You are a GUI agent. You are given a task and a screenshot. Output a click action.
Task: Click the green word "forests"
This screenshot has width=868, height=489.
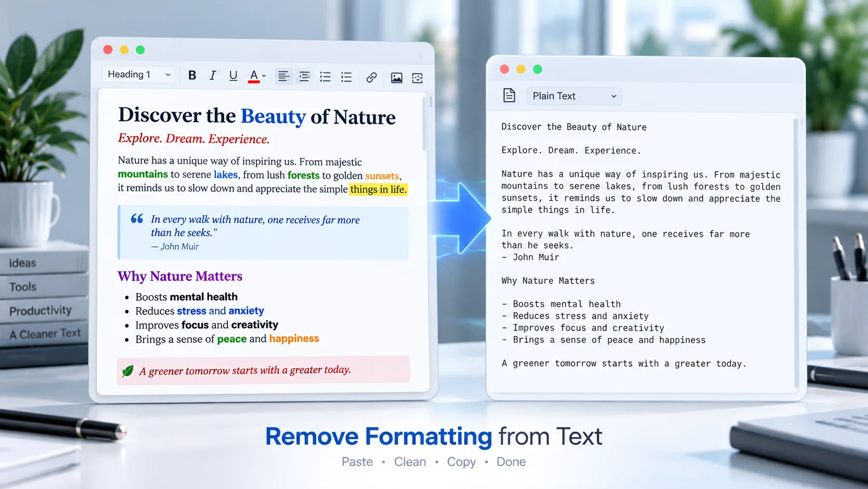click(x=304, y=175)
